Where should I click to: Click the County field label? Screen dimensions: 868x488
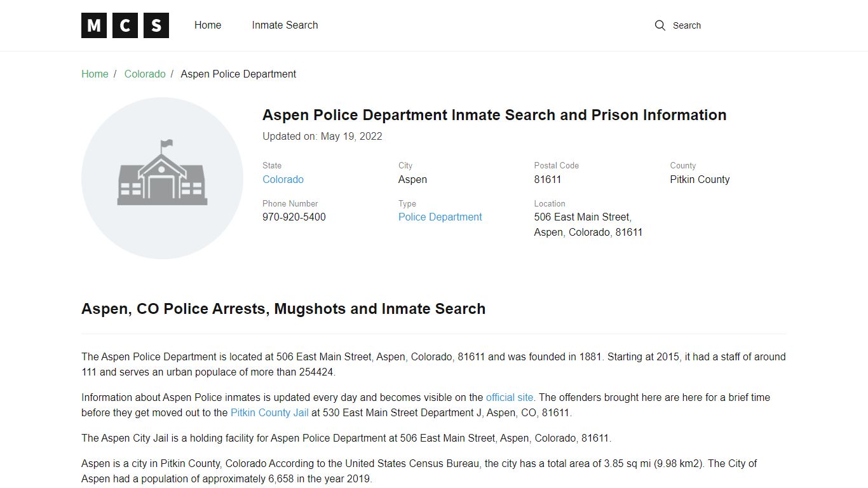tap(682, 165)
